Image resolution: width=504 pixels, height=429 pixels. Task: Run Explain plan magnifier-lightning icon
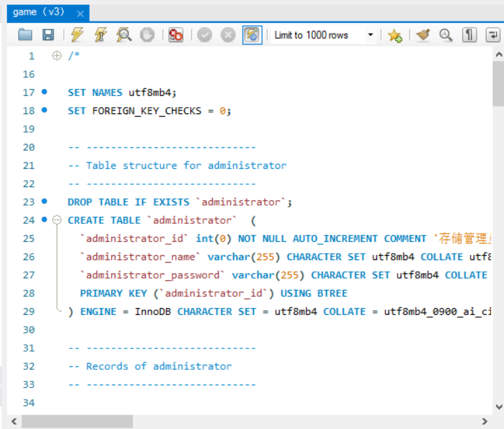click(x=124, y=35)
